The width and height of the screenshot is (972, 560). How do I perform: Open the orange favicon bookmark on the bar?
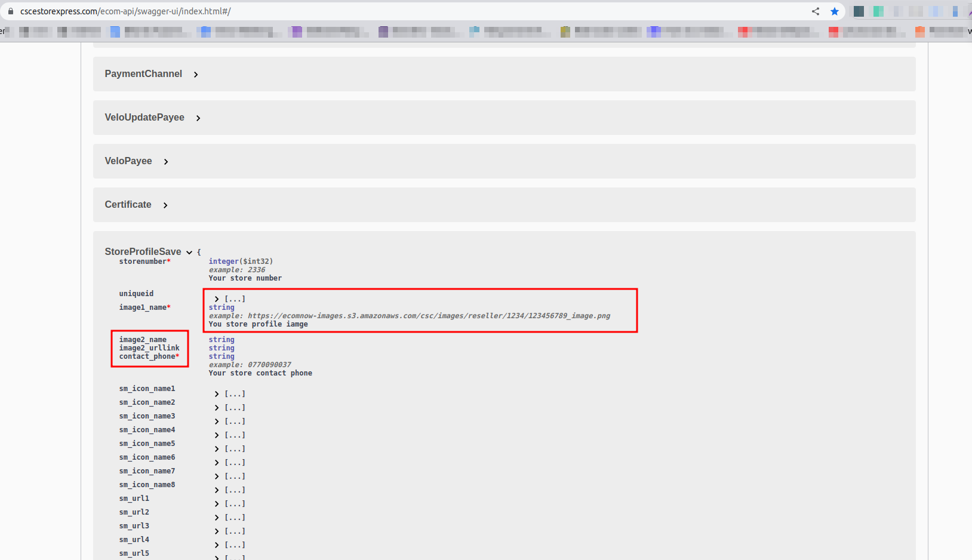coord(919,32)
